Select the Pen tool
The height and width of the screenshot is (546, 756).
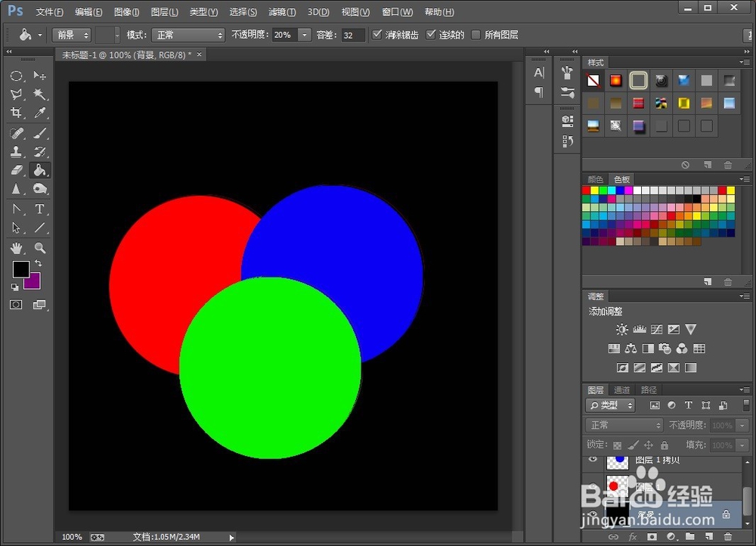(16, 209)
